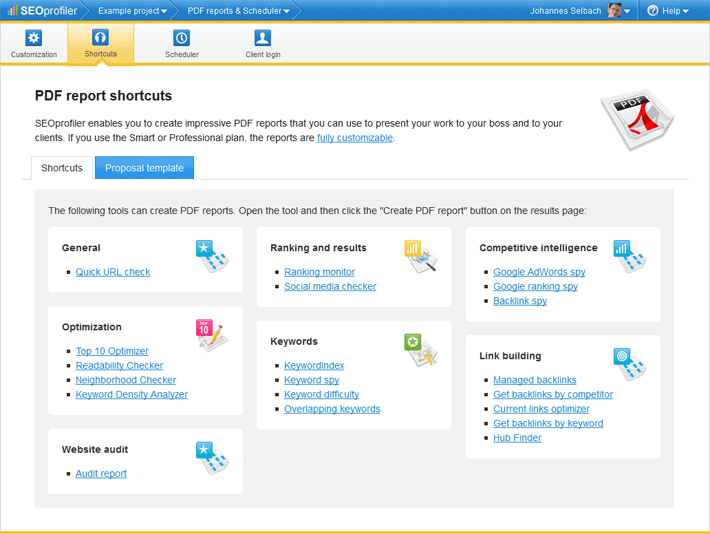Open the Scheduler clock icon
Image resolution: width=710 pixels, height=534 pixels.
[182, 38]
